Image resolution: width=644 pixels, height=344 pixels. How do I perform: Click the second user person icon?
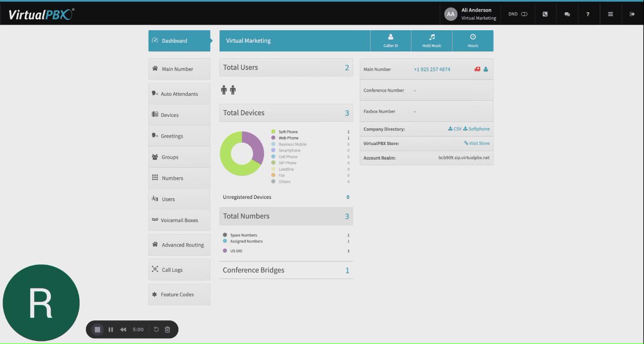233,90
